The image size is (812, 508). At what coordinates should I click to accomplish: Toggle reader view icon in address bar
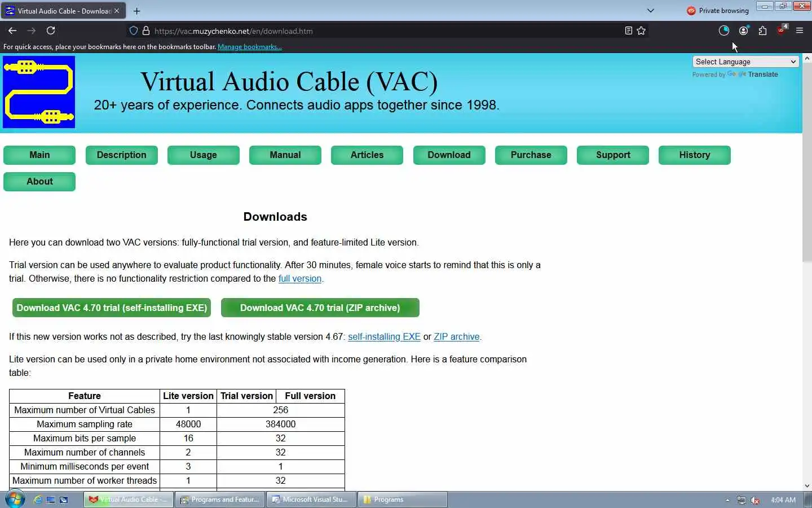[628, 30]
